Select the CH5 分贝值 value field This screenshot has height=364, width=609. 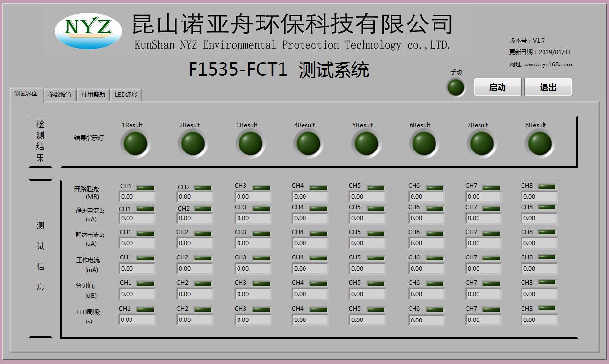[x=367, y=294]
